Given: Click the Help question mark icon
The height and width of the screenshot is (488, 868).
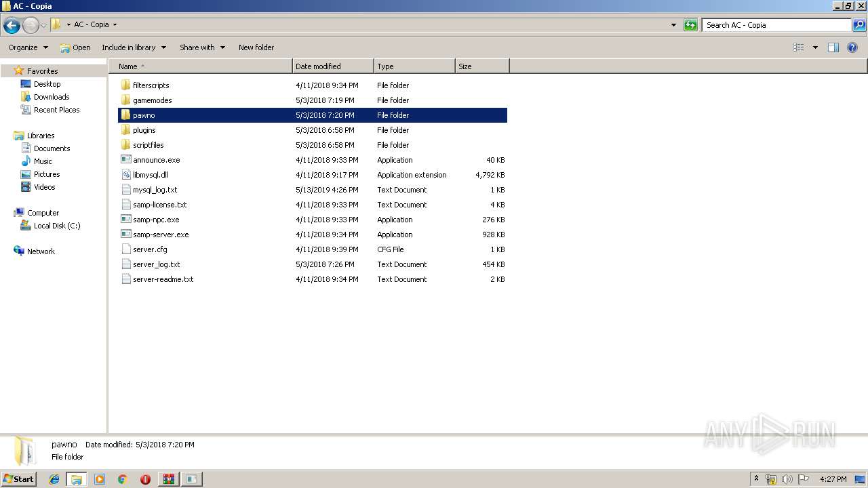Looking at the screenshot, I should click(852, 47).
